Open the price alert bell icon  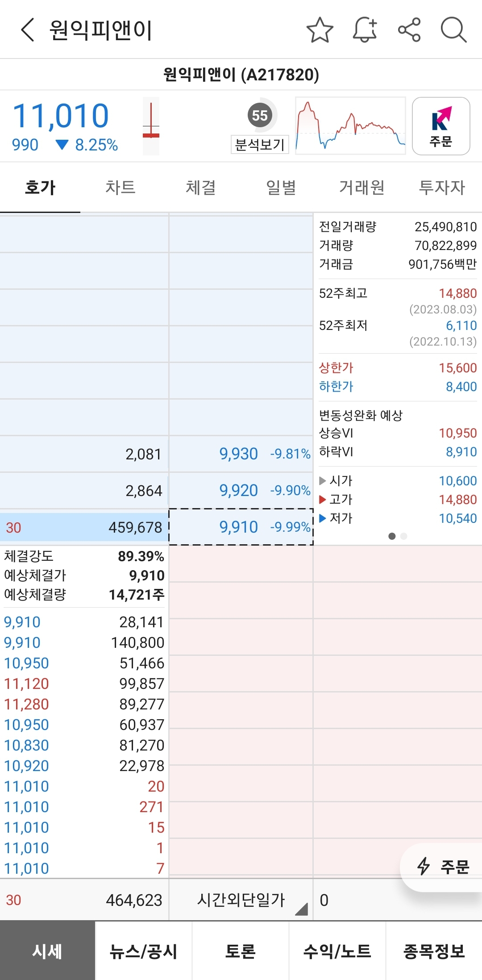click(x=365, y=30)
